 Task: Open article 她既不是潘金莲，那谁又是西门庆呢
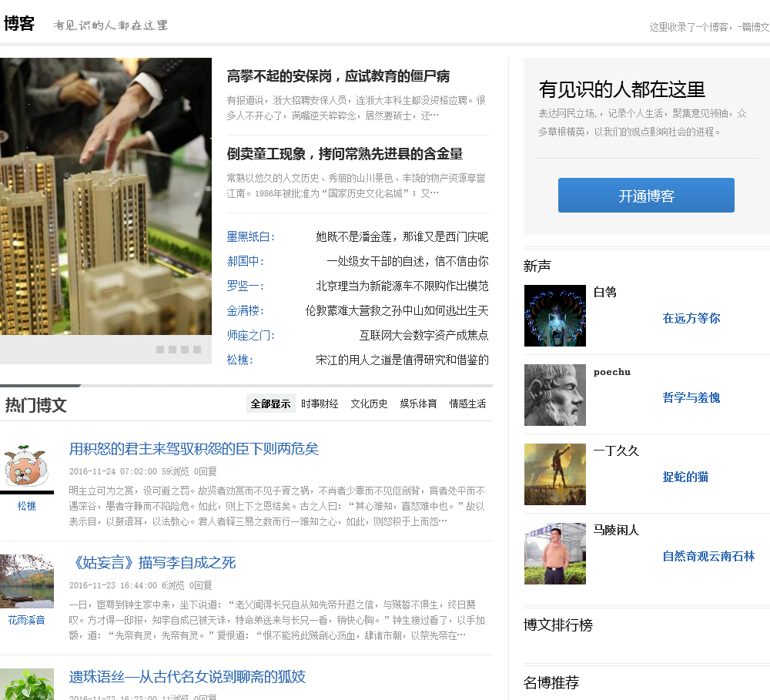tap(402, 236)
